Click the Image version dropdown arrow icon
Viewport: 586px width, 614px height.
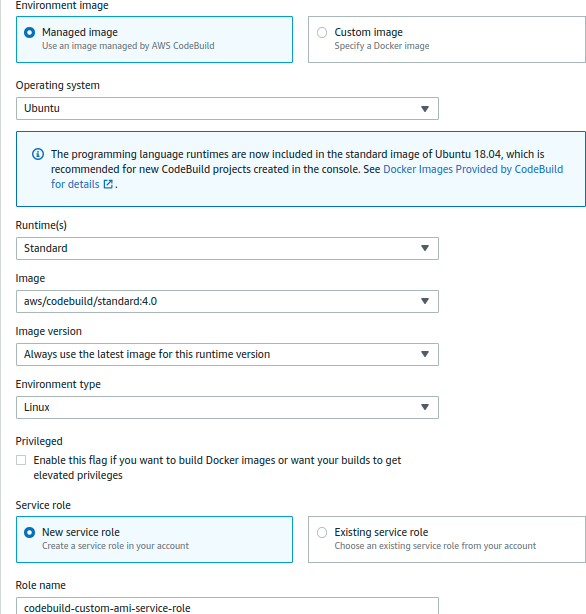[425, 354]
